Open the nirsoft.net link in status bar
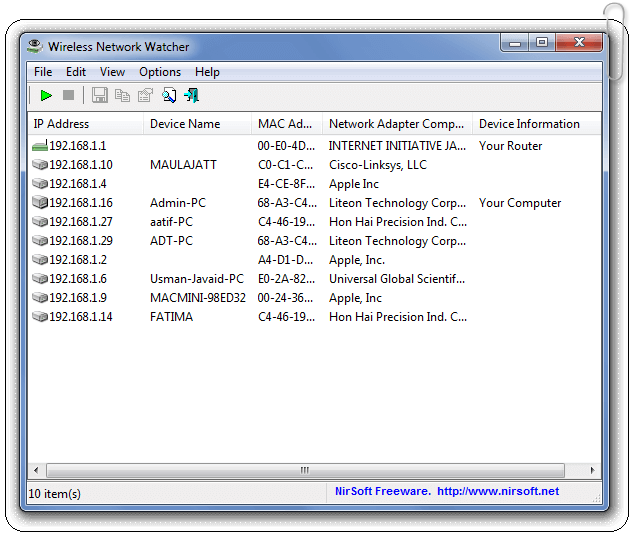Viewport: 634px width, 537px height. point(498,491)
